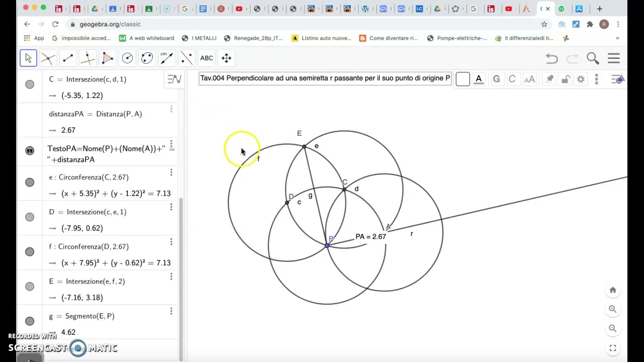
Task: Open options menu for circle f row
Action: click(x=171, y=242)
